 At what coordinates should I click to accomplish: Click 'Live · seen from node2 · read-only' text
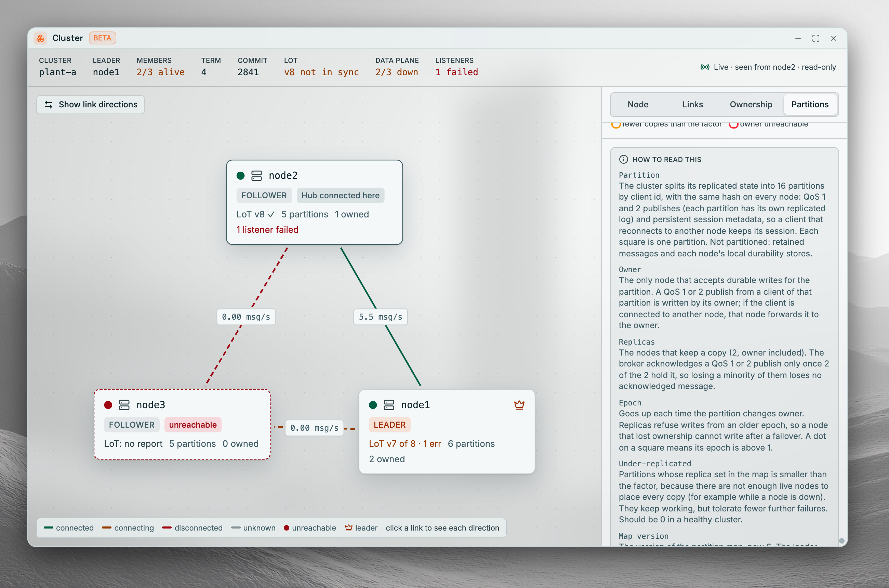pyautogui.click(x=774, y=67)
